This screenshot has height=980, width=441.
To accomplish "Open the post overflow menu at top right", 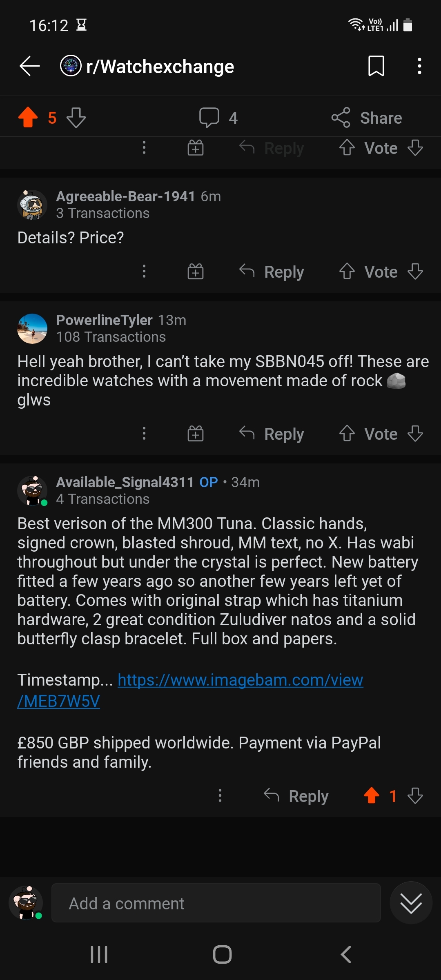I will click(419, 66).
